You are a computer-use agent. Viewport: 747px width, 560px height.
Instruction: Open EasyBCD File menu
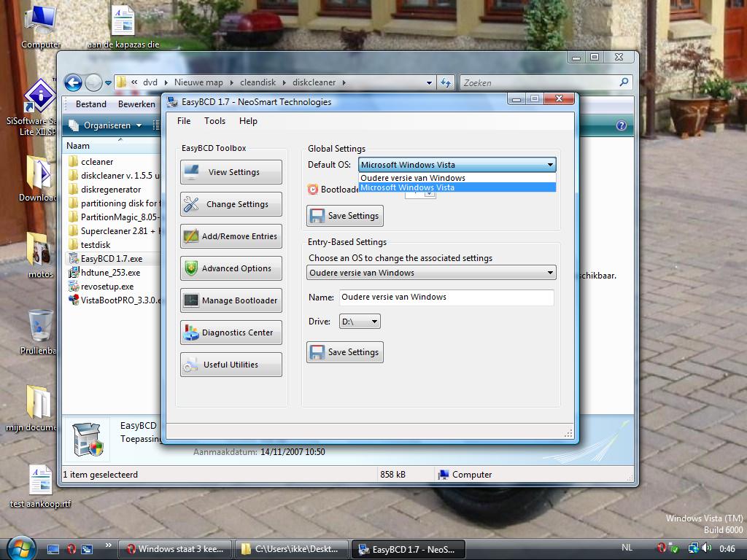point(183,121)
